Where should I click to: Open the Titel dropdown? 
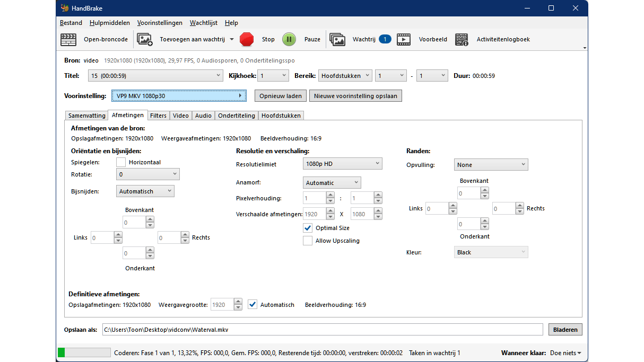pyautogui.click(x=155, y=76)
